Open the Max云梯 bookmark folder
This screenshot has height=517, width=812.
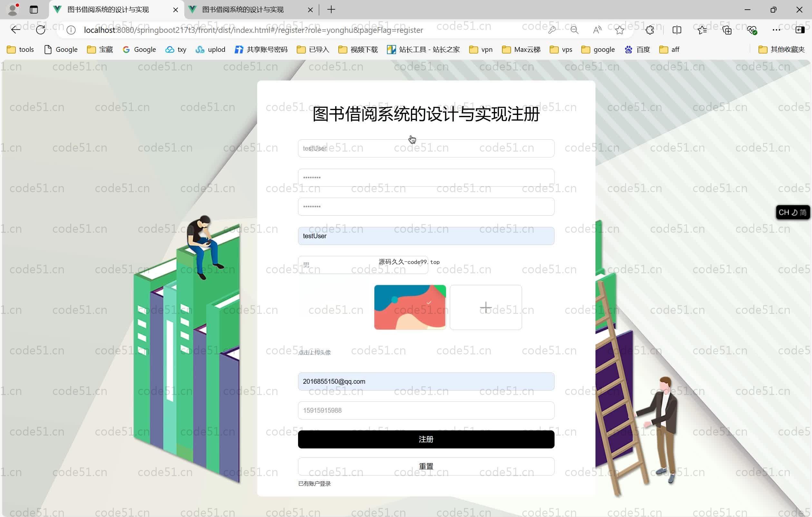(x=521, y=50)
